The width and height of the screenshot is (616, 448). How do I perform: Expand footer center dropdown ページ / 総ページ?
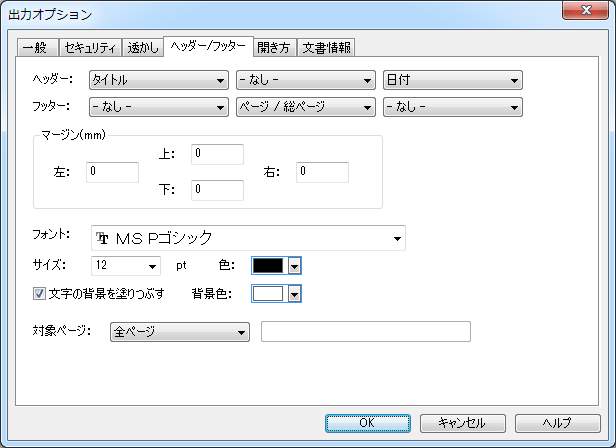305,104
